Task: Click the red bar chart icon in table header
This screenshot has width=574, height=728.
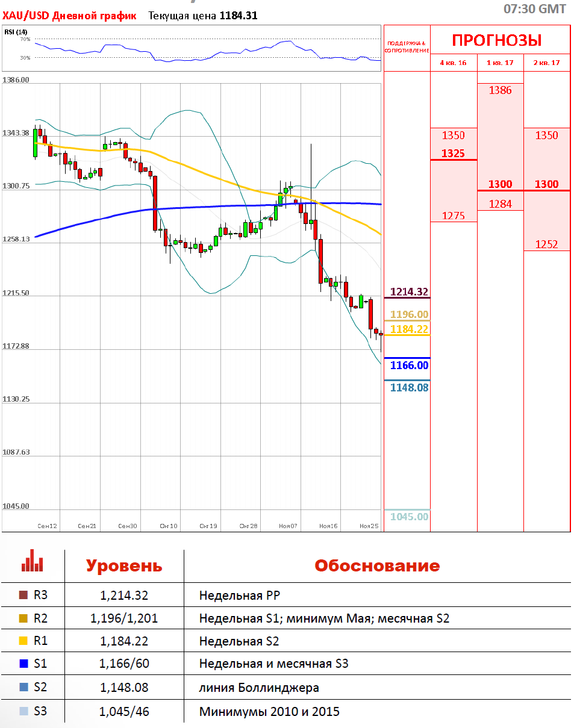Action: [32, 560]
